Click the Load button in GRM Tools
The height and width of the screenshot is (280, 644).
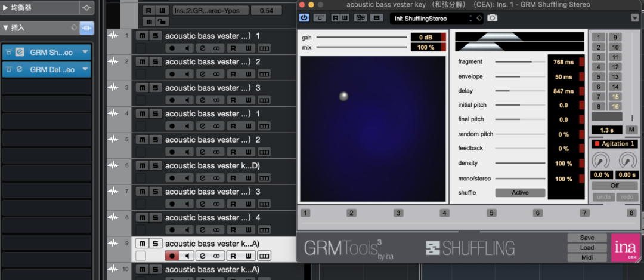pos(587,248)
